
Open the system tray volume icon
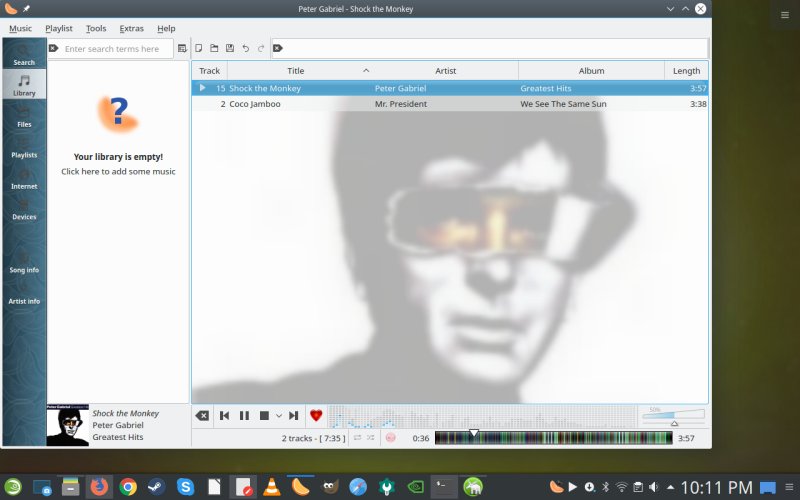click(654, 487)
